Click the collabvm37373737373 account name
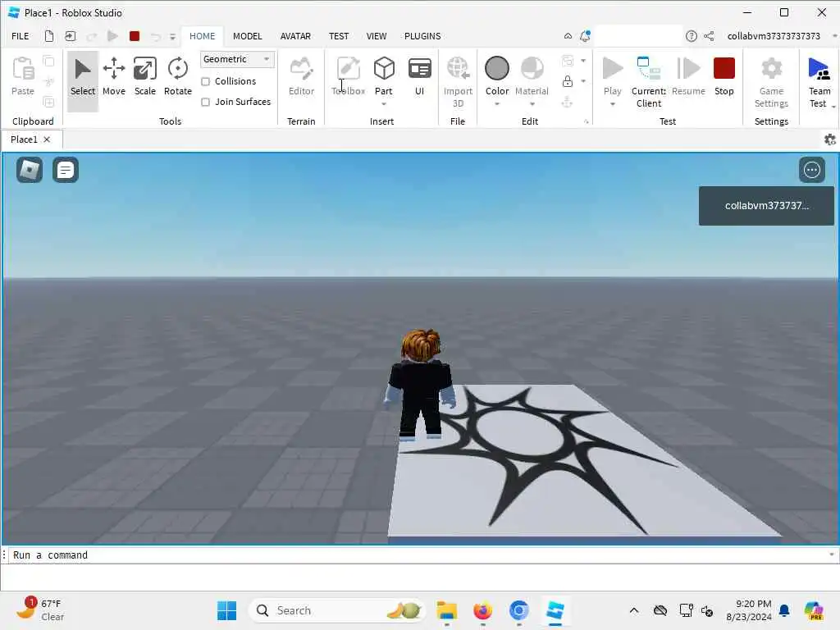The image size is (840, 630). [773, 36]
